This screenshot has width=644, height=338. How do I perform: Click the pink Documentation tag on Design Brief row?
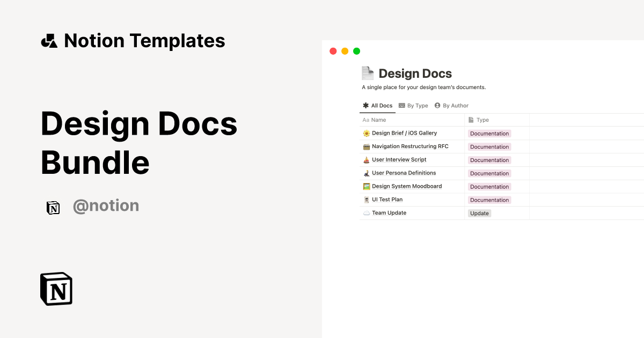tap(489, 133)
